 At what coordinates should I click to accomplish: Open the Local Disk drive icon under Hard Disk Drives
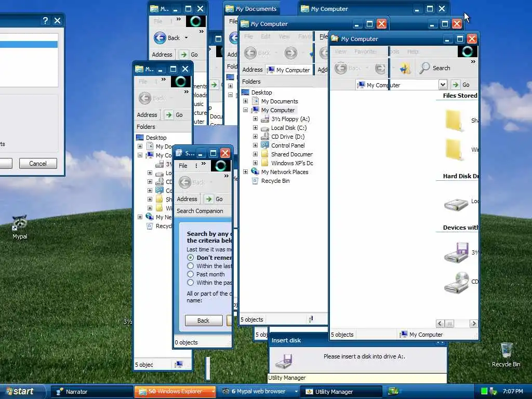click(x=456, y=205)
